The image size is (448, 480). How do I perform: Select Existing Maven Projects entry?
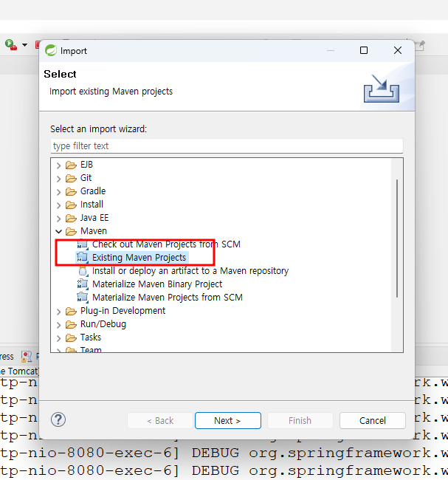point(139,258)
